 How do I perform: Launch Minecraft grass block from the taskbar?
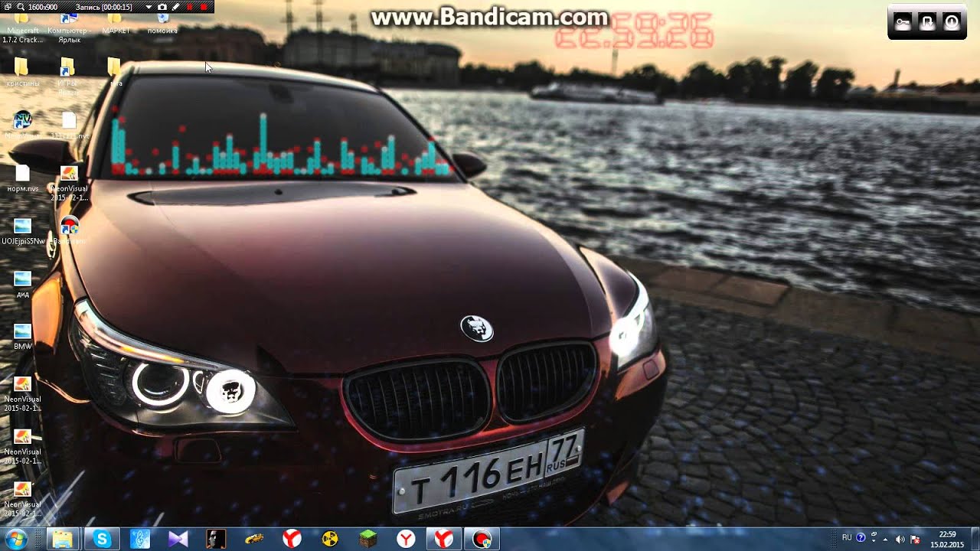[368, 540]
